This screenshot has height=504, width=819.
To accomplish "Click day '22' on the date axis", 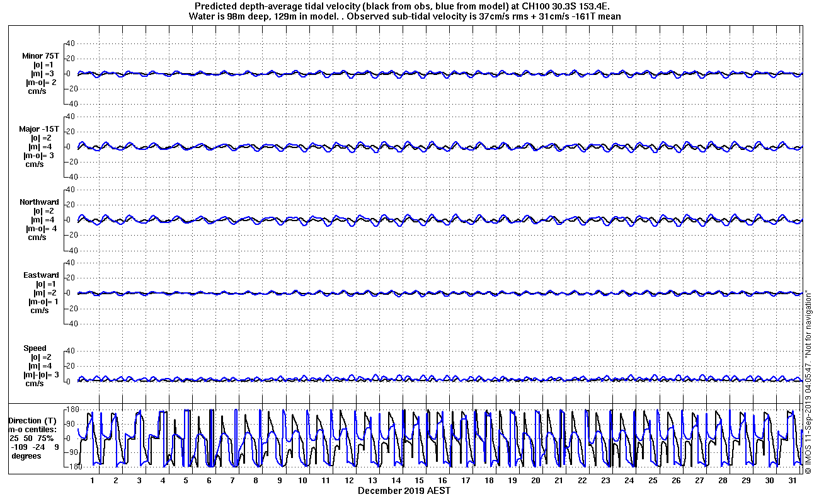I will [x=582, y=481].
